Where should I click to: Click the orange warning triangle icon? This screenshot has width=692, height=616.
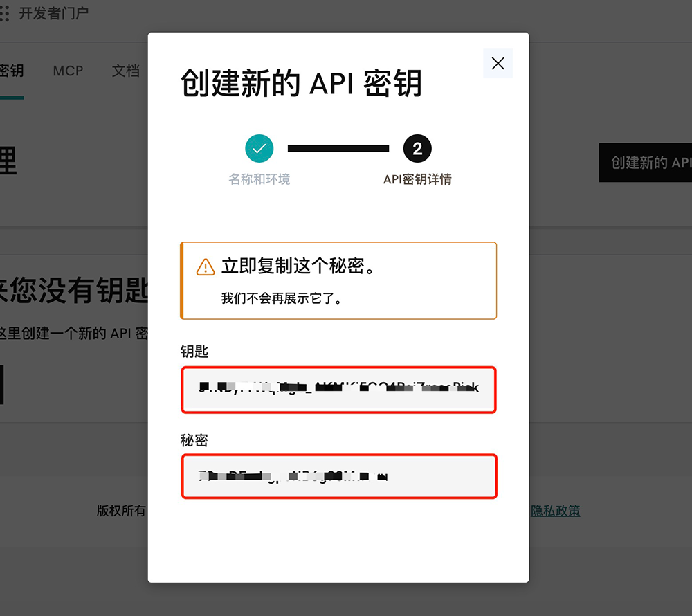tap(206, 267)
